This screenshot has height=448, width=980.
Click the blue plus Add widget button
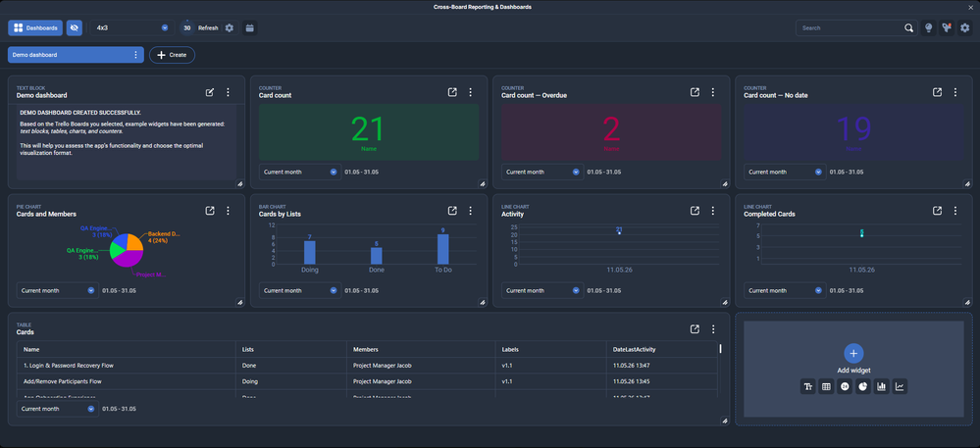point(853,353)
